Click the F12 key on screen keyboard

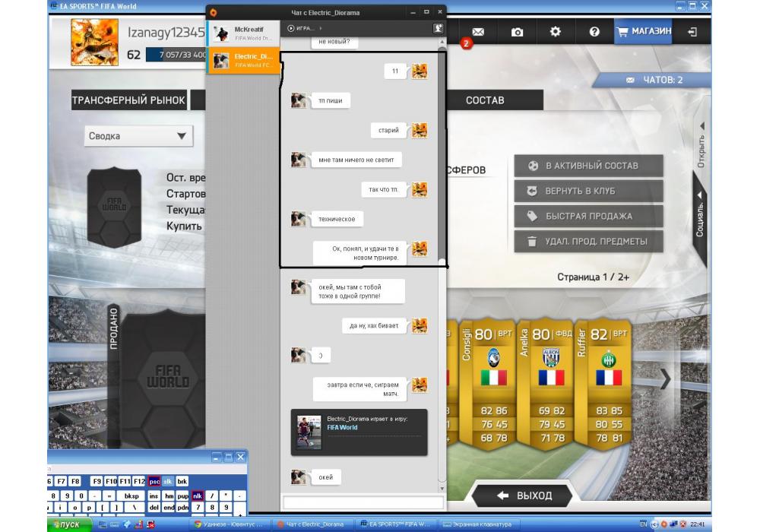(139, 482)
